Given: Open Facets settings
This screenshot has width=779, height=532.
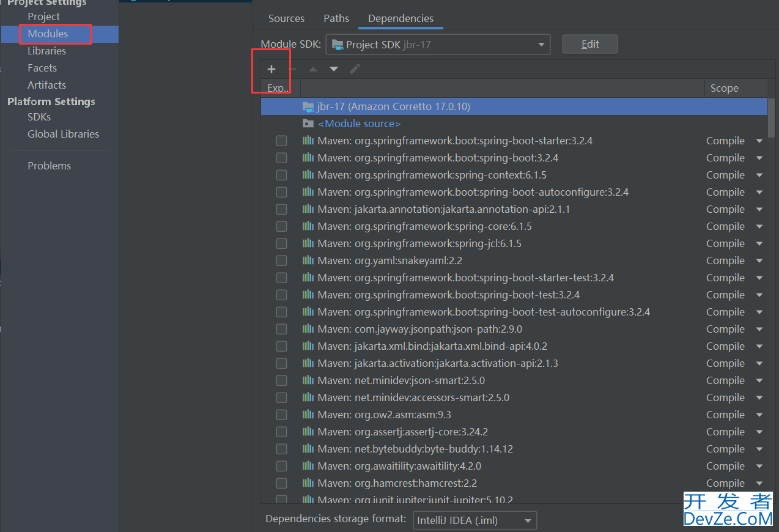Looking at the screenshot, I should 42,68.
